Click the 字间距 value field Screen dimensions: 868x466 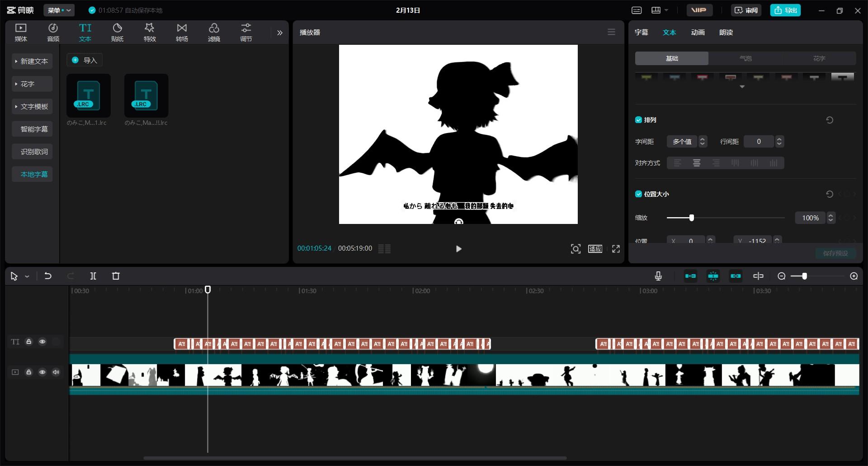pos(682,142)
